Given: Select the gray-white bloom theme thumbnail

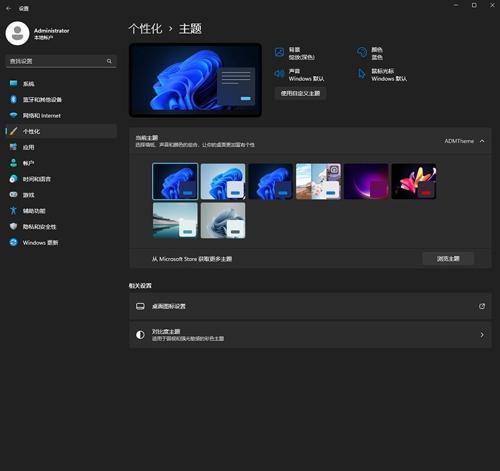Looking at the screenshot, I should coord(223,220).
